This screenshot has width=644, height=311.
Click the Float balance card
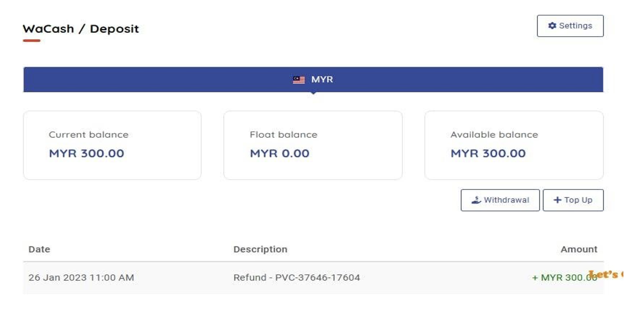(x=312, y=145)
